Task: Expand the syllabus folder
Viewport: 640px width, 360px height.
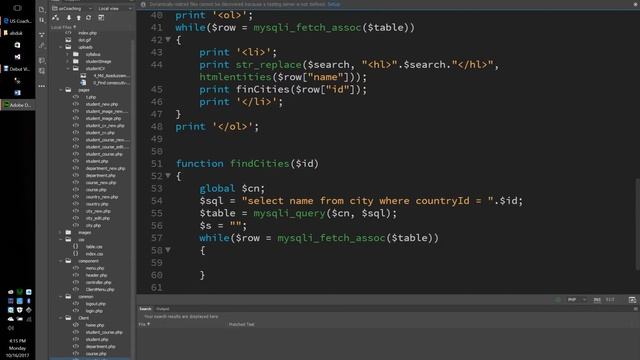Action: (68, 54)
